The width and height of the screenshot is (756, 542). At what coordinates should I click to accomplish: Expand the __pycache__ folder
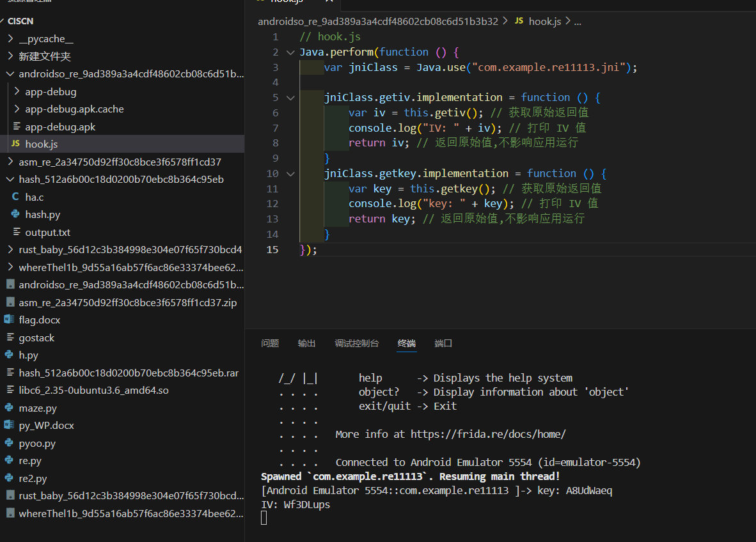point(10,38)
